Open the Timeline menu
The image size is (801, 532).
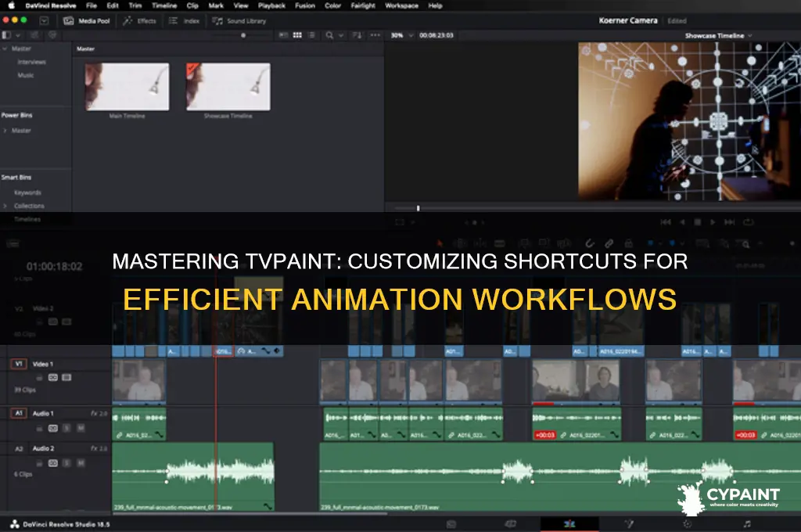[x=164, y=5]
